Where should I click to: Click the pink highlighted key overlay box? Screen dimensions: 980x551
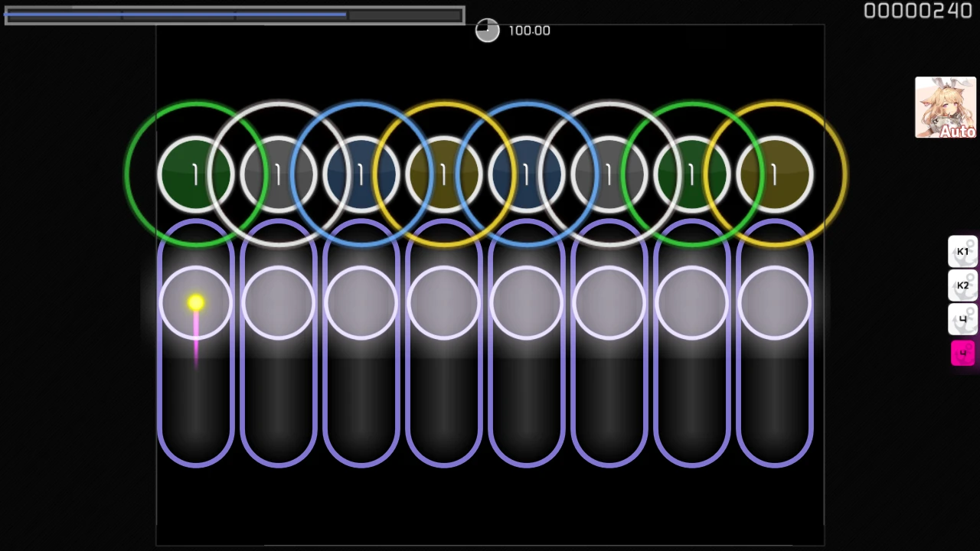[962, 353]
